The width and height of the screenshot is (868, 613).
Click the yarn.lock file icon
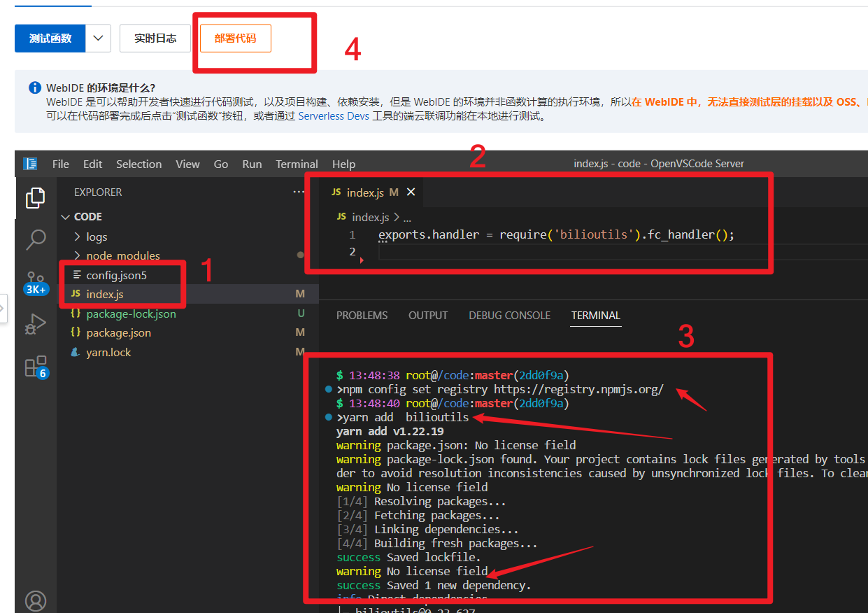76,352
